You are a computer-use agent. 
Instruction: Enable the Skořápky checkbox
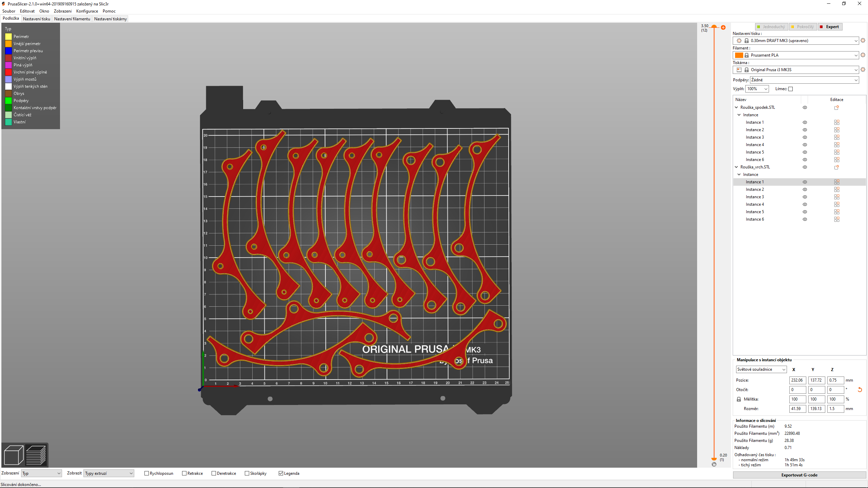[x=247, y=473]
